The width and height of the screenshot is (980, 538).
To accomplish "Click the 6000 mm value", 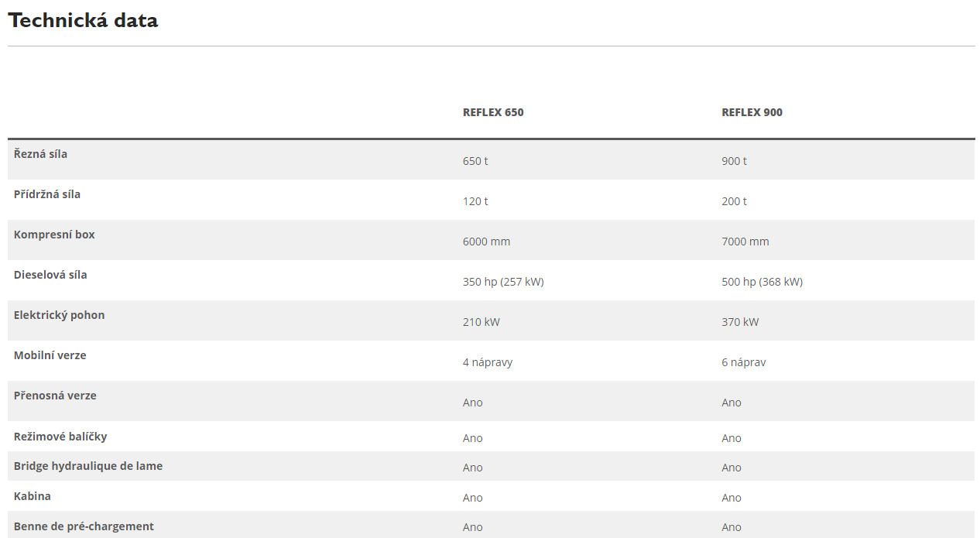I will coord(486,242).
